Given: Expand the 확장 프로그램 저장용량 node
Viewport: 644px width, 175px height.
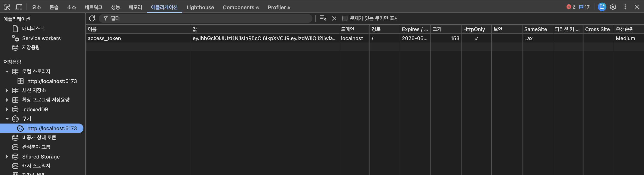Looking at the screenshot, I should tap(7, 100).
